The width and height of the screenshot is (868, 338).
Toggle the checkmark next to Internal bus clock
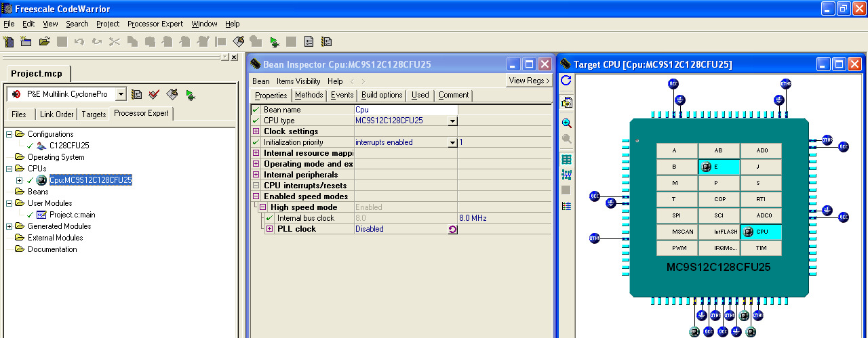pos(269,218)
